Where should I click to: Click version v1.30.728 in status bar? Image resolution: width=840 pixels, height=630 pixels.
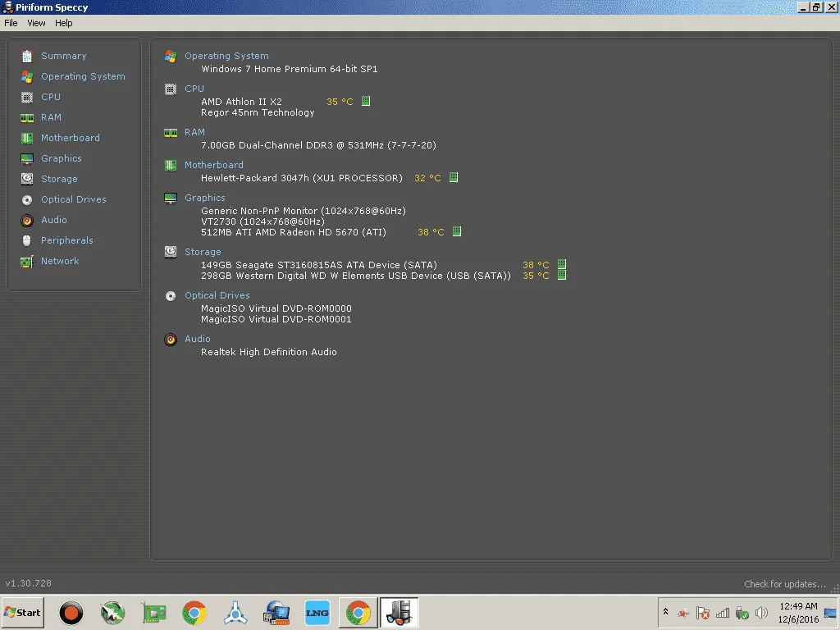coord(29,583)
